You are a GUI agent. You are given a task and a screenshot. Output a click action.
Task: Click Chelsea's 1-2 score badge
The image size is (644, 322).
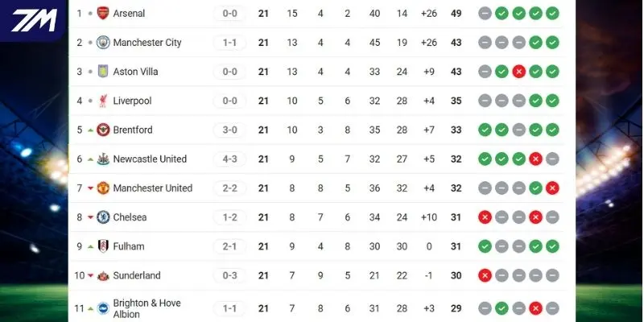(229, 217)
